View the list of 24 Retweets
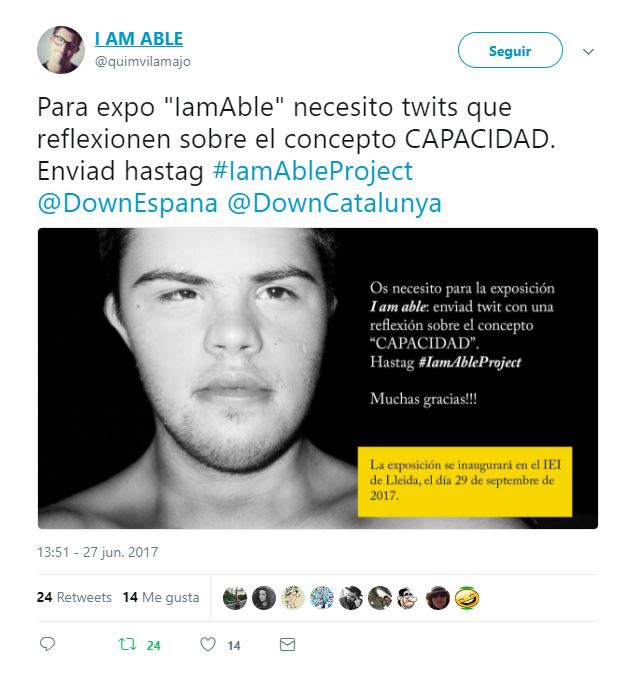Viewport: 634px width, 679px height. (74, 597)
